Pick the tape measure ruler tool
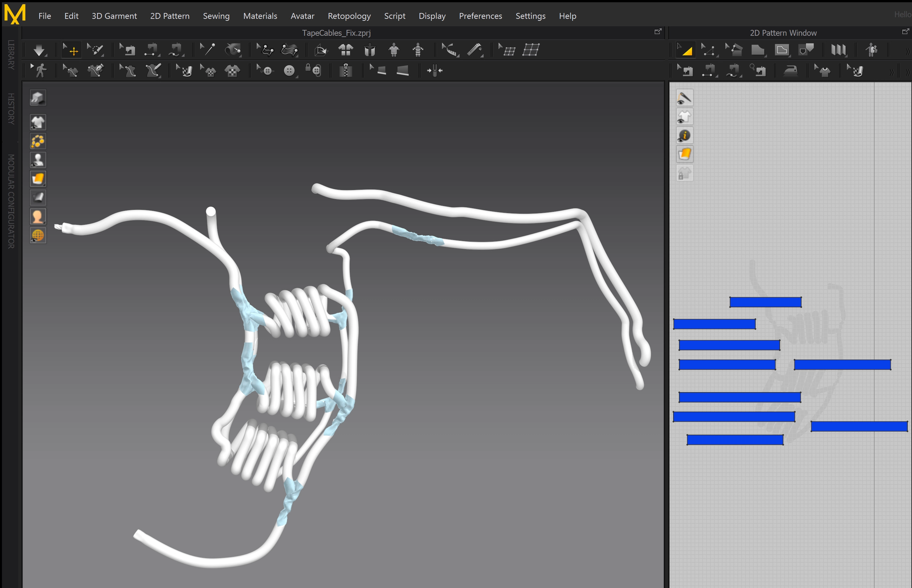The image size is (912, 588). coord(474,50)
